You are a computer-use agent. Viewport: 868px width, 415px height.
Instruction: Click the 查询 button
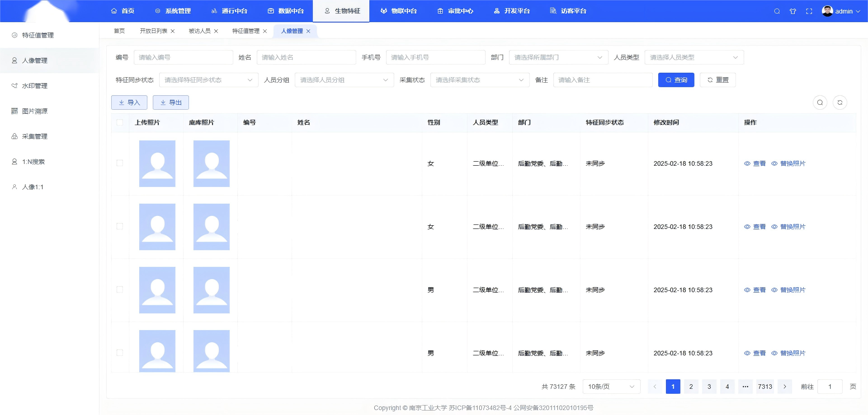pyautogui.click(x=676, y=80)
